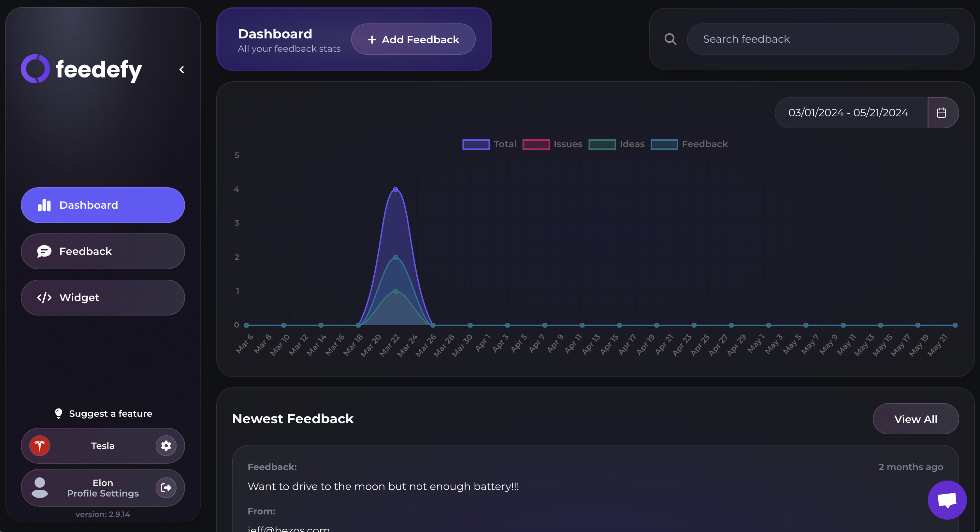The width and height of the screenshot is (980, 532).
Task: Click the feedefy logo icon
Action: pos(36,69)
